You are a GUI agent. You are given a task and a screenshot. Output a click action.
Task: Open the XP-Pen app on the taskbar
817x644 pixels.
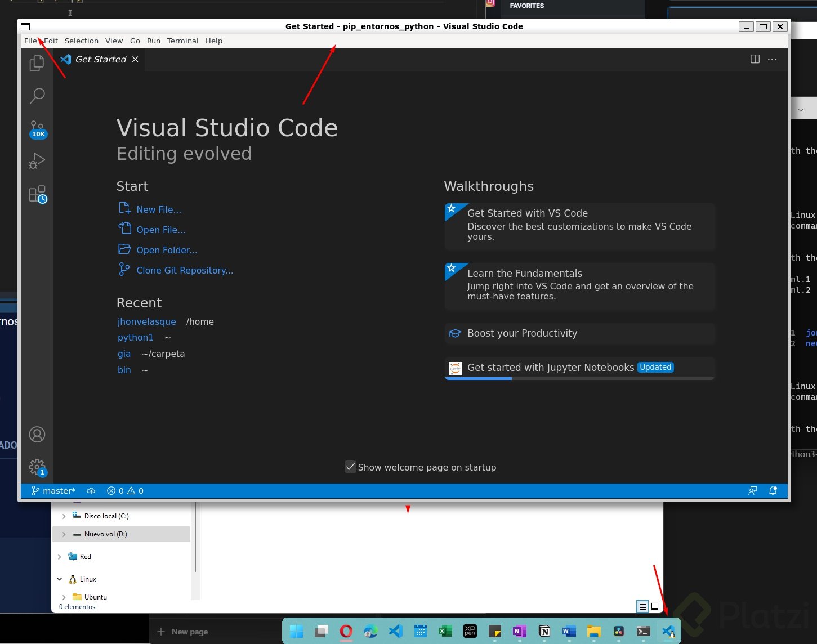point(470,632)
